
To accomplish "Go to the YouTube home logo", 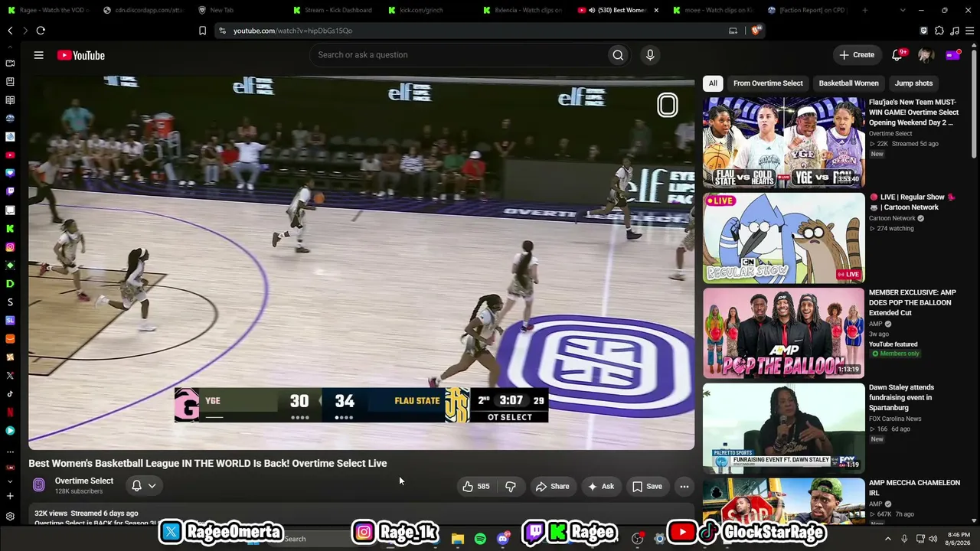I will (x=80, y=55).
